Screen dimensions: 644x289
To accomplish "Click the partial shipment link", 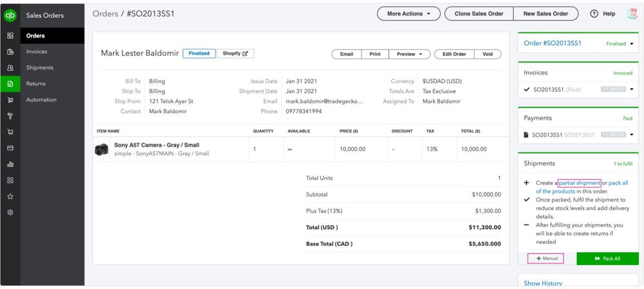I will coord(580,183).
